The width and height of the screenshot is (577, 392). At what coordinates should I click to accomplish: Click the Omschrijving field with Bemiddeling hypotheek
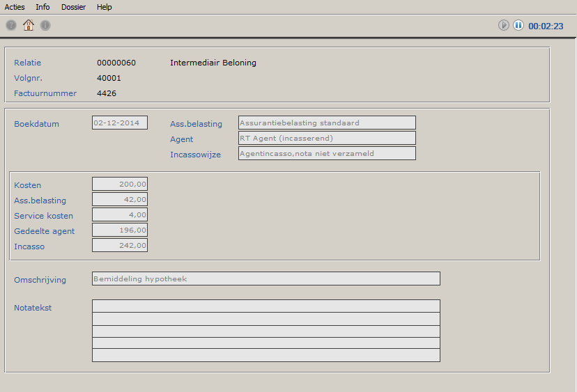(x=266, y=279)
